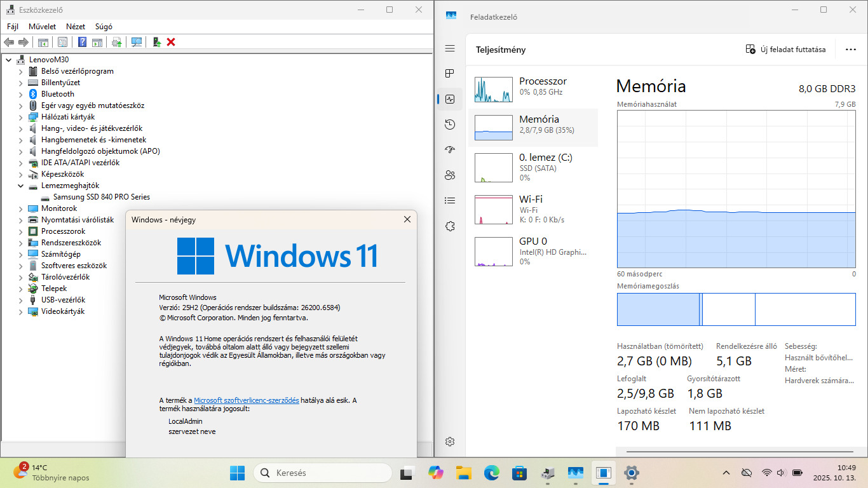Open the Fájl menu
Viewport: 868px width, 488px height.
[x=13, y=27]
